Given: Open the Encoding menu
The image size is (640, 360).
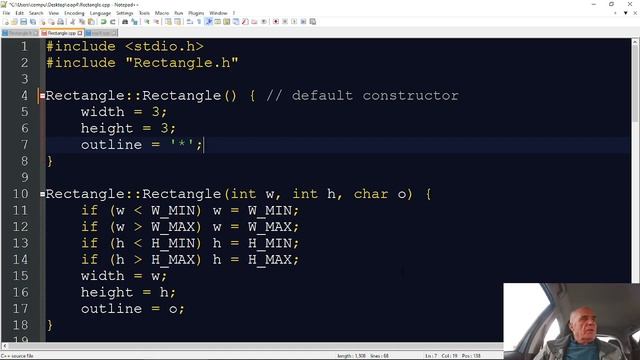Looking at the screenshot, I should (x=74, y=13).
